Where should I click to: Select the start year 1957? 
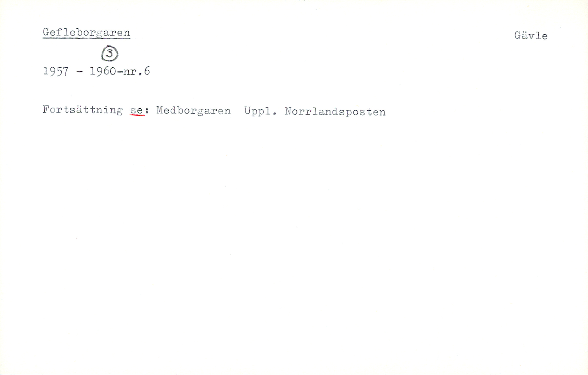56,71
